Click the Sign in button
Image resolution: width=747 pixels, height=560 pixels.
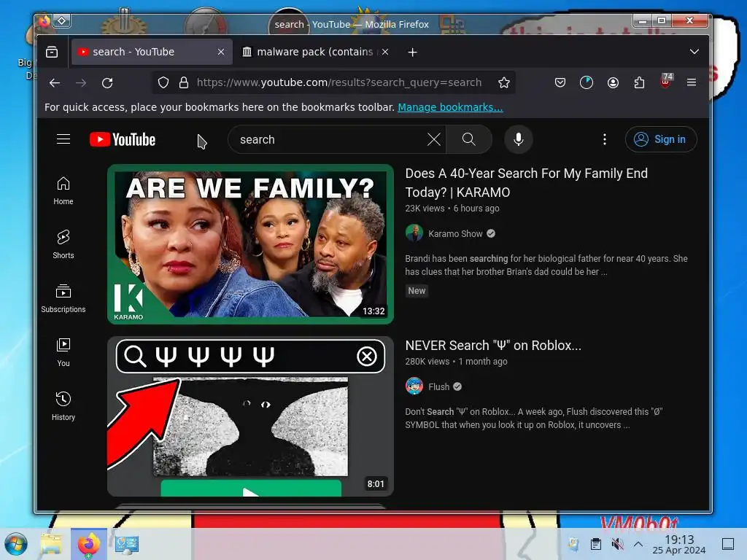pyautogui.click(x=661, y=139)
